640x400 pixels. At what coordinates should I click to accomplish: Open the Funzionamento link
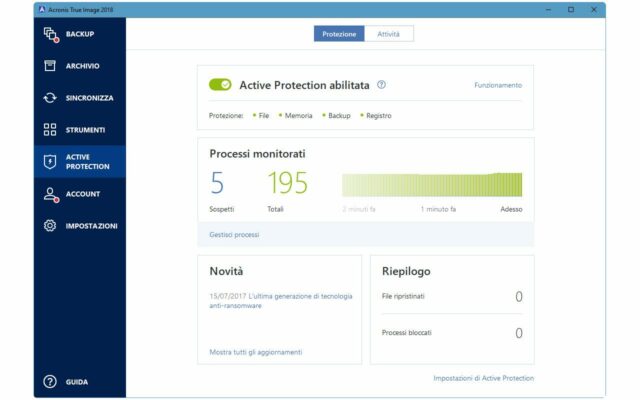coord(497,85)
